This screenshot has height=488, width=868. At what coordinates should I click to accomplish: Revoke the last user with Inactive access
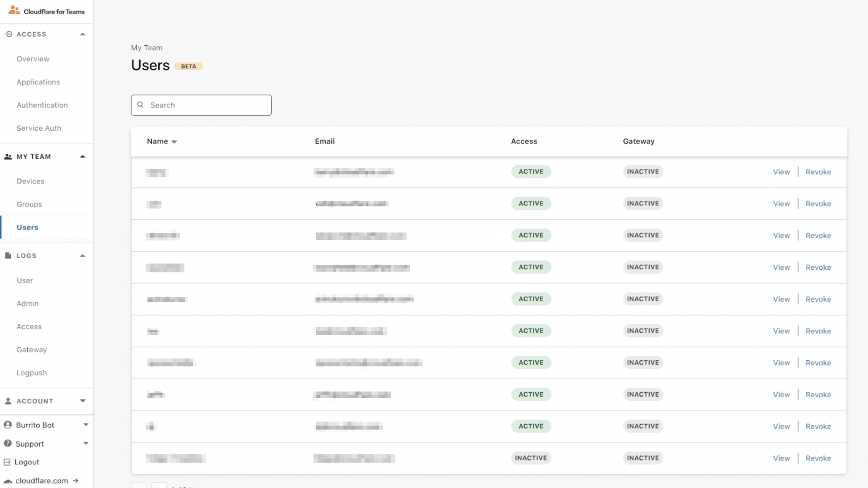coord(818,458)
